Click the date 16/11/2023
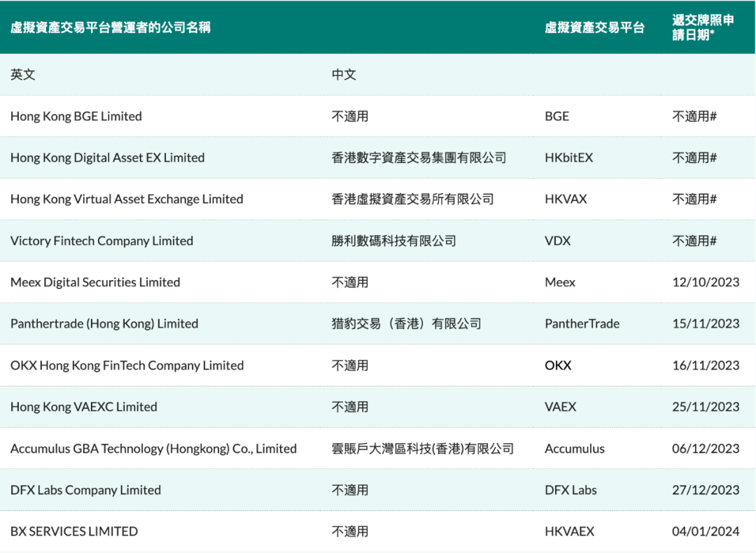 tap(706, 365)
